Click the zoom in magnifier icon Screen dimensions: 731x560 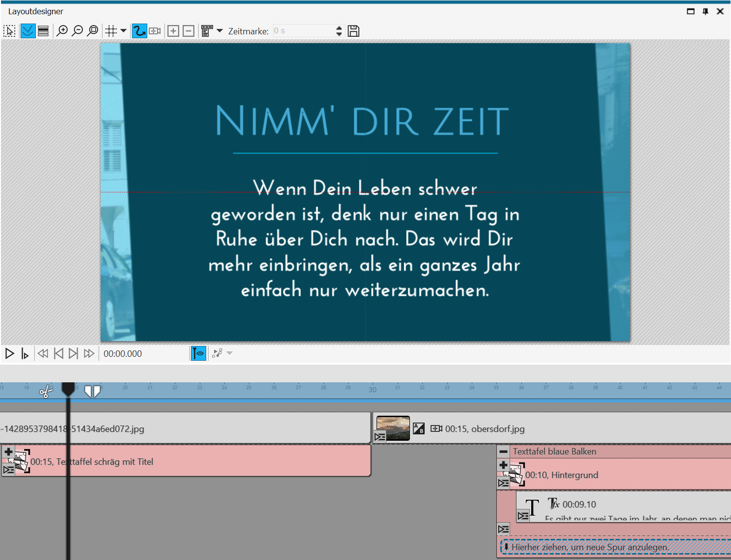pos(62,31)
